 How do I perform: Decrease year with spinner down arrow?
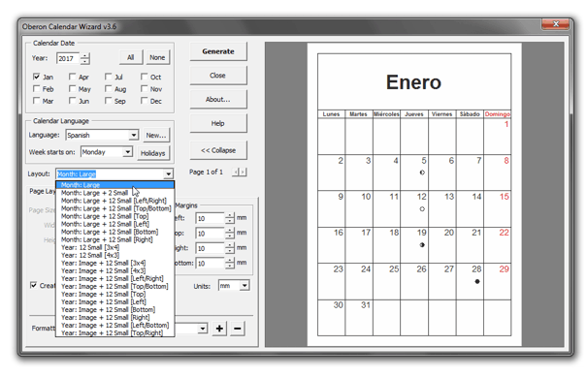point(85,61)
